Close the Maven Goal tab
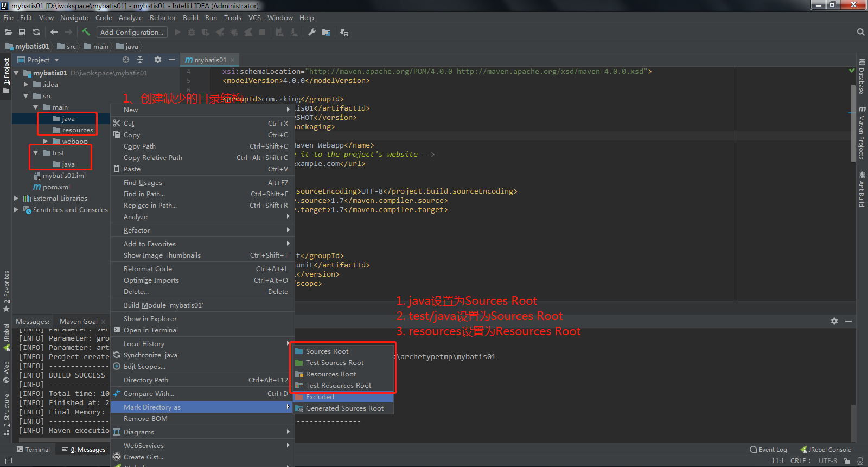Image resolution: width=868 pixels, height=467 pixels. pos(104,322)
